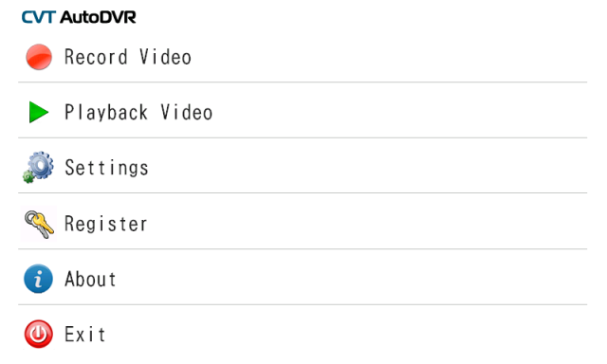607x364 pixels.
Task: Click the green Playback triangle icon
Action: (x=39, y=112)
